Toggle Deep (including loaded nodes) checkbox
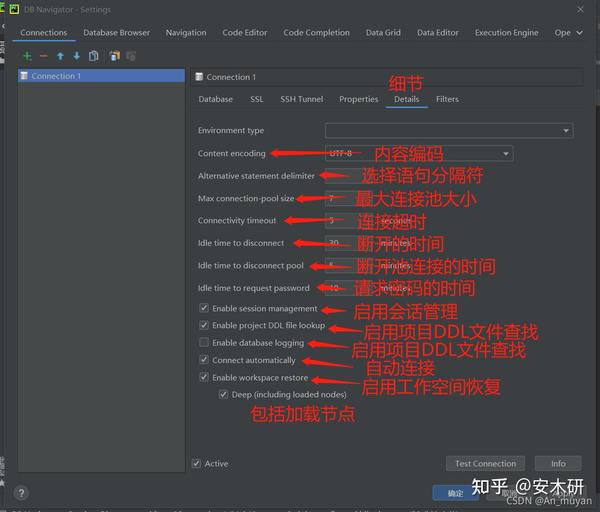Screen dimensions: 600x512 [223, 395]
